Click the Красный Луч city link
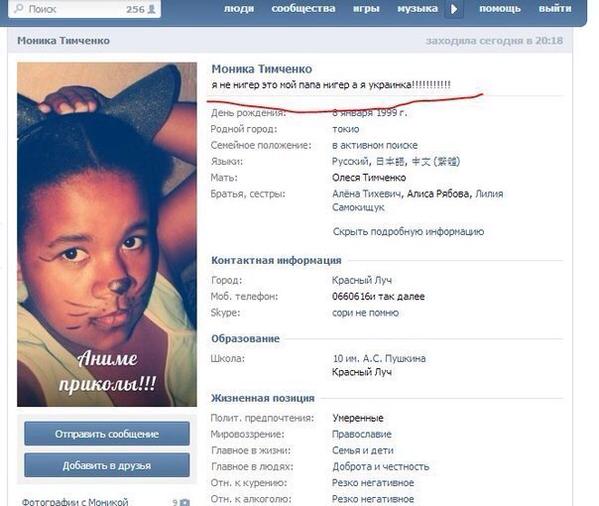The height and width of the screenshot is (506, 599). pos(362,280)
